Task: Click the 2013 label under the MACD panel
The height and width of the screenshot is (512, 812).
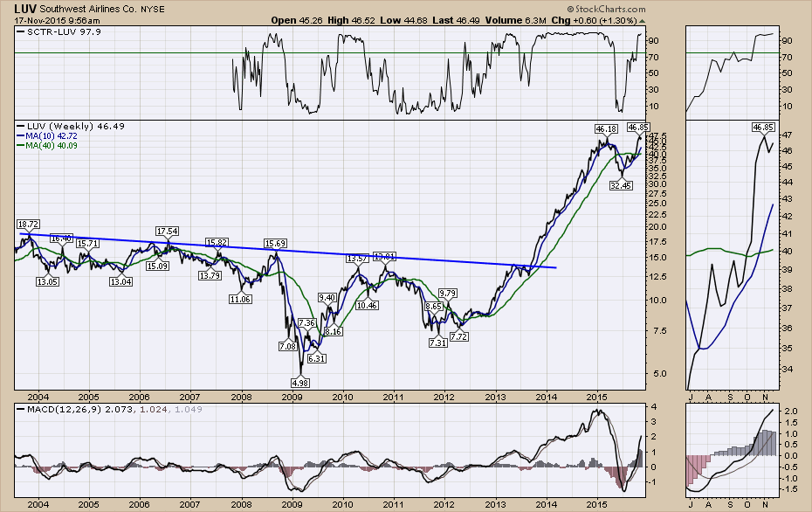Action: [495, 504]
